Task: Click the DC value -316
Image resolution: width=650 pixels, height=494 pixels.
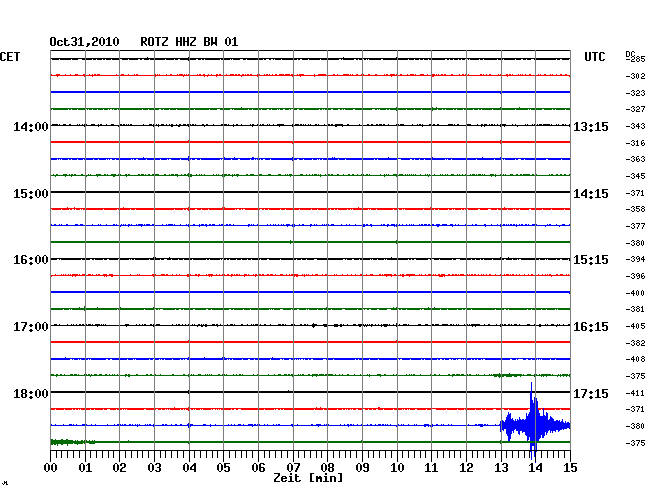Action: pyautogui.click(x=635, y=143)
